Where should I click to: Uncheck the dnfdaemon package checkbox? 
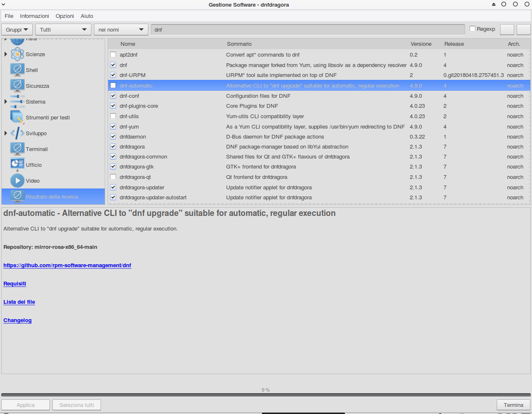coord(113,136)
